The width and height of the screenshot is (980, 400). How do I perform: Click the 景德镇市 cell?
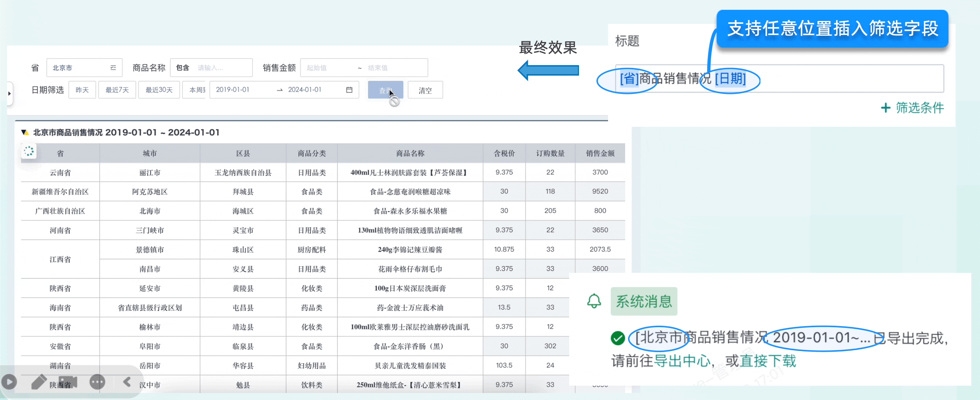(x=150, y=250)
